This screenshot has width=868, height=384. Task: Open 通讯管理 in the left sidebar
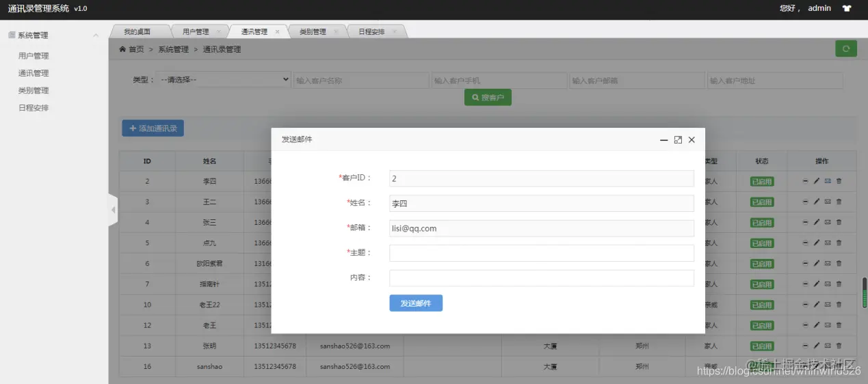pyautogui.click(x=34, y=73)
